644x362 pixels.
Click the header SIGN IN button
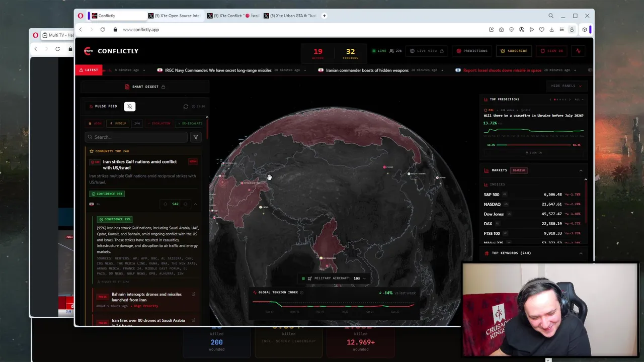click(552, 51)
